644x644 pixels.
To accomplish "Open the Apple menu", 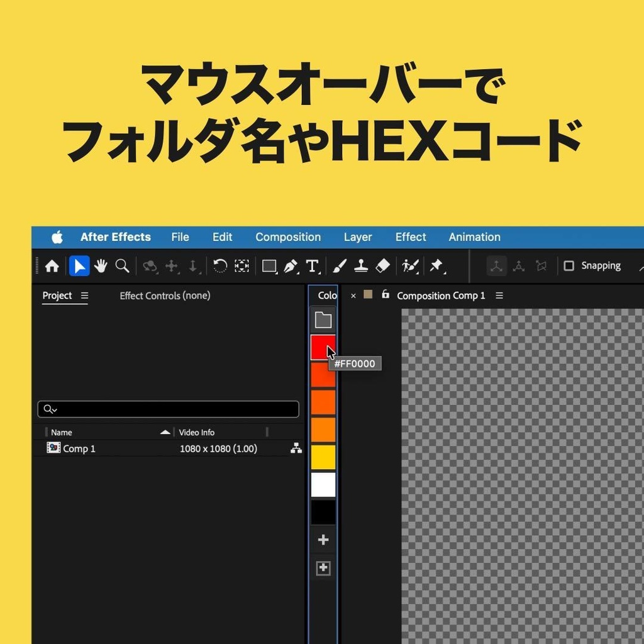I will [57, 237].
